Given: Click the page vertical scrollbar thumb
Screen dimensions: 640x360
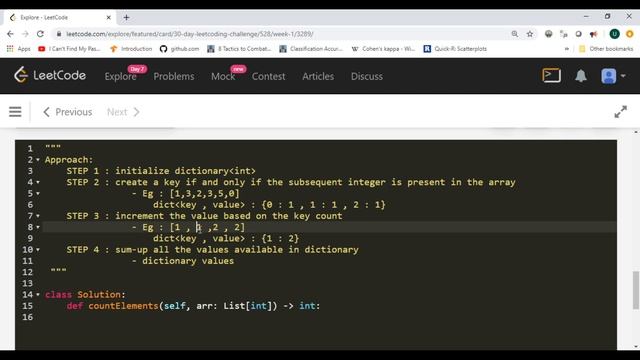Looking at the screenshot, I should coord(636,290).
